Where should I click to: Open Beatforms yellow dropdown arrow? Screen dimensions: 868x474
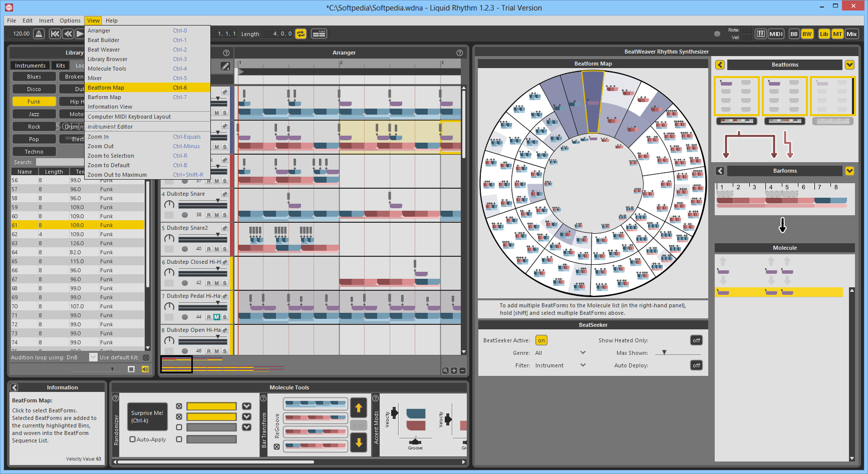pos(849,65)
